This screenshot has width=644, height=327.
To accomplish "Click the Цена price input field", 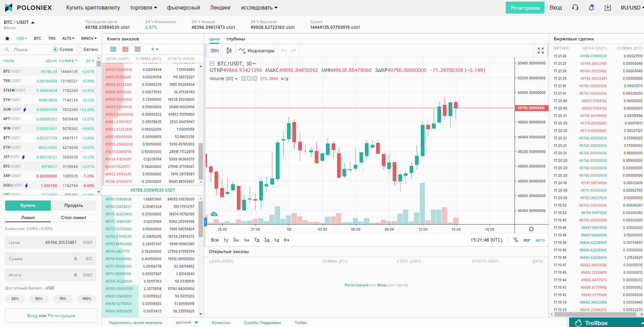I will [51, 243].
